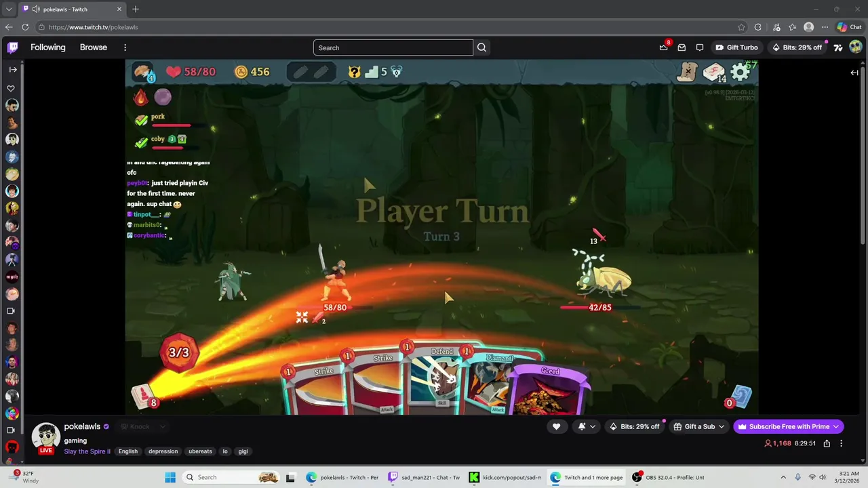This screenshot has height=488, width=868.
Task: Click the magnifier search button
Action: (x=481, y=47)
